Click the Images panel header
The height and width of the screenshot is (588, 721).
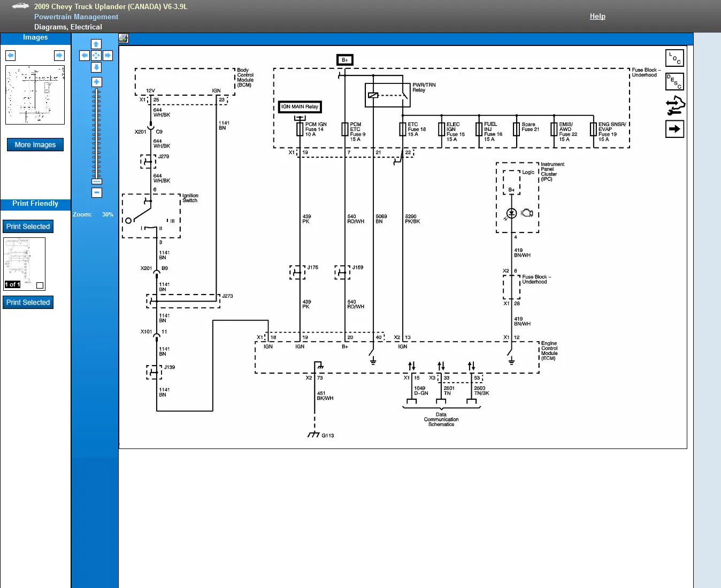[x=35, y=37]
